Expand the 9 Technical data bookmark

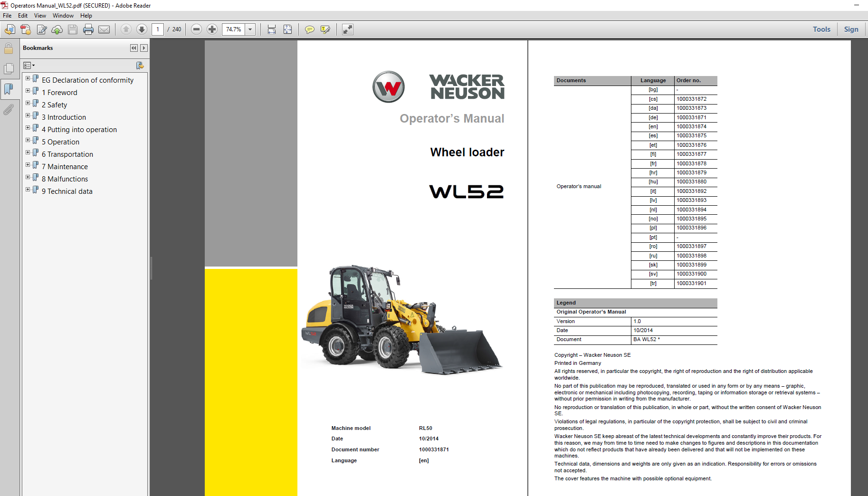28,190
